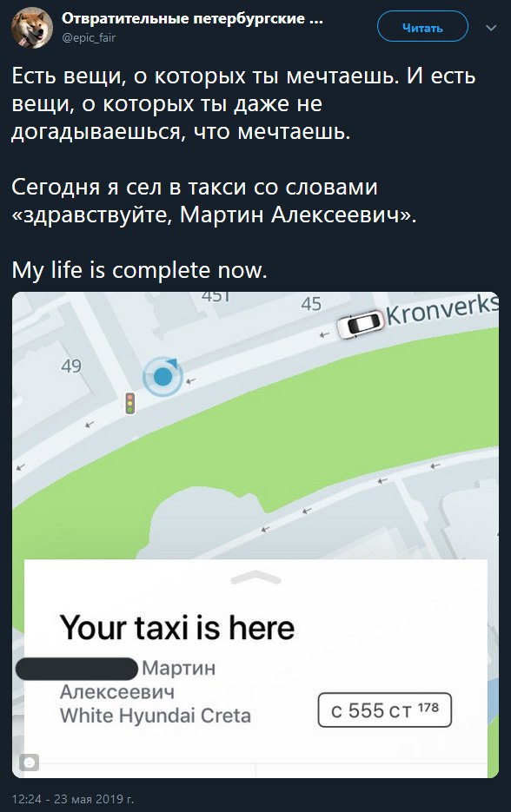
Task: Click the traffic light icon on map
Action: click(130, 403)
